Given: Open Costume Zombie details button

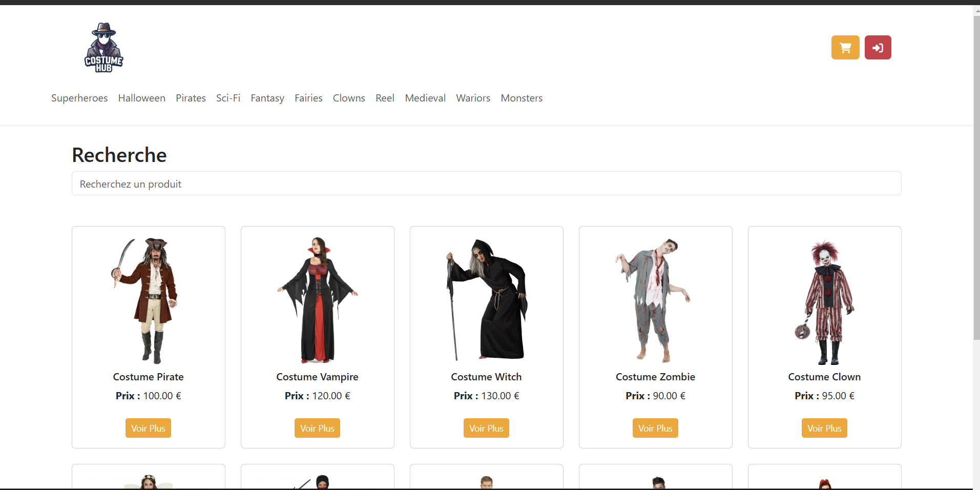Looking at the screenshot, I should click(x=655, y=428).
